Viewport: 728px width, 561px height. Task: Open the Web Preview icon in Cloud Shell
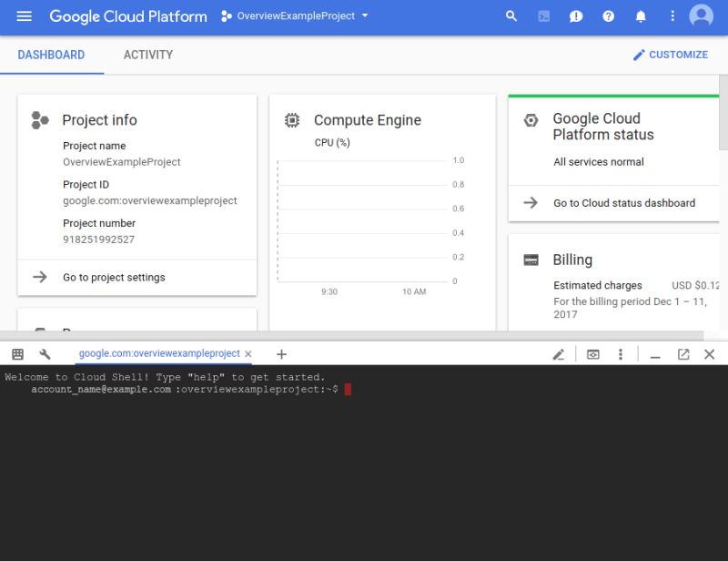[x=592, y=354]
